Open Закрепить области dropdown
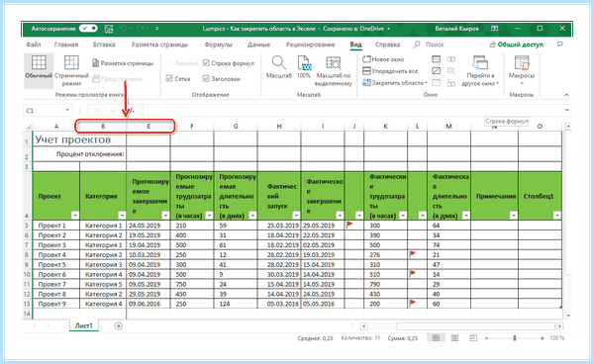Image resolution: width=594 pixels, height=364 pixels. [x=395, y=82]
